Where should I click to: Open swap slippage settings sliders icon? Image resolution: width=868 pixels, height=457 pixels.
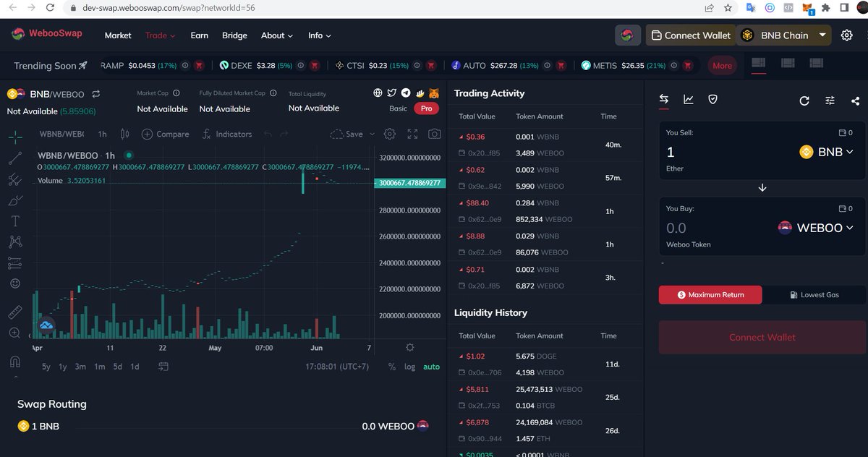(x=830, y=101)
